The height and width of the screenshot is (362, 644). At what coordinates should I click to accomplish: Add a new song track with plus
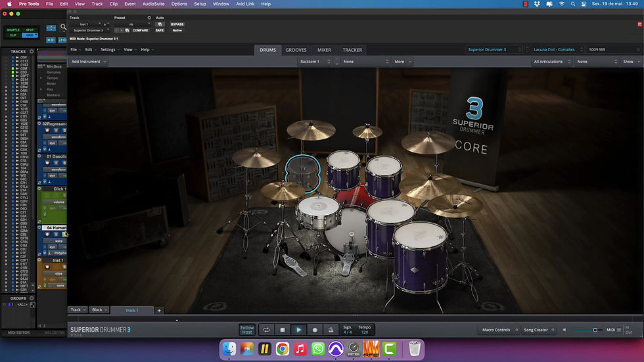coord(159,310)
